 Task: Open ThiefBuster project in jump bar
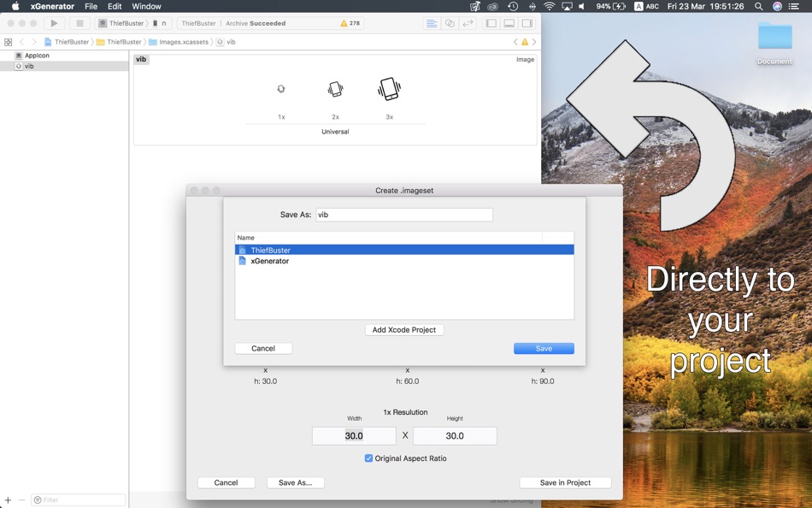pyautogui.click(x=67, y=42)
